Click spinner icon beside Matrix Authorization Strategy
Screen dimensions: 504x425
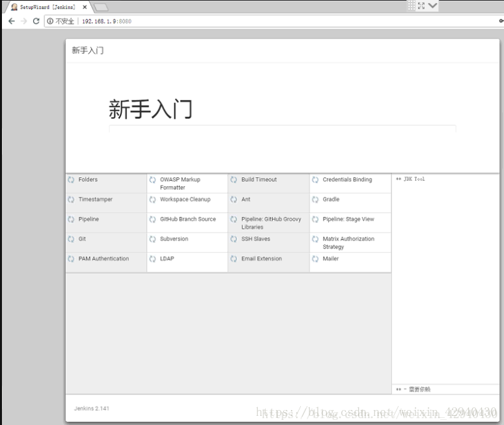[x=315, y=239]
